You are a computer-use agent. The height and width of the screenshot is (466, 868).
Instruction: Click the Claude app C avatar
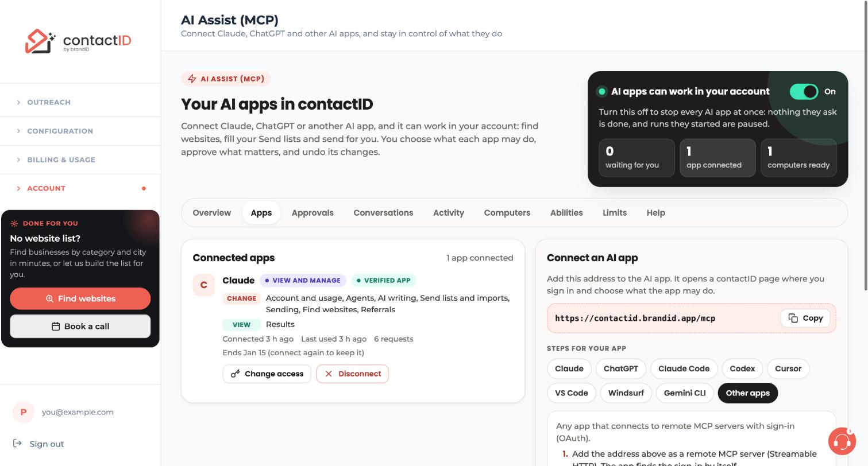[x=204, y=285]
